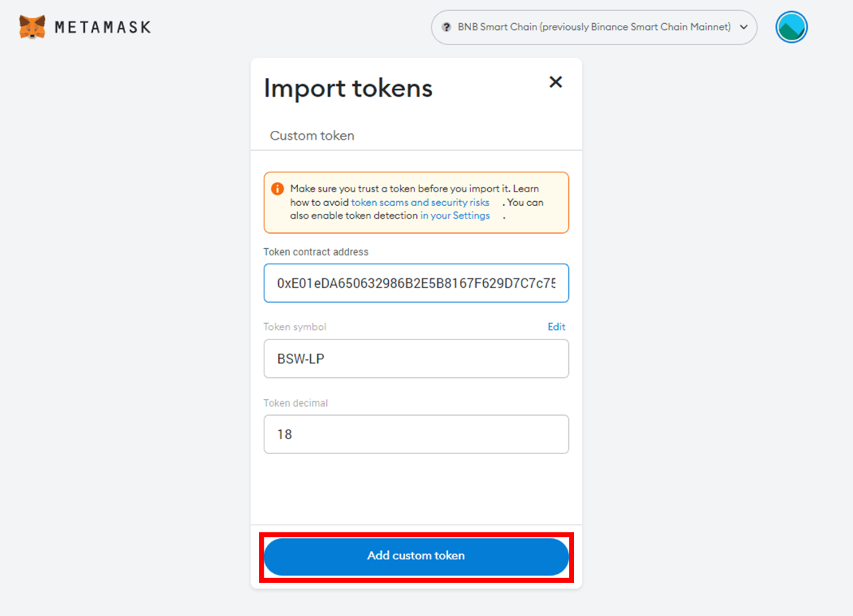Open the account avatar icon
This screenshot has width=853, height=616.
click(792, 27)
